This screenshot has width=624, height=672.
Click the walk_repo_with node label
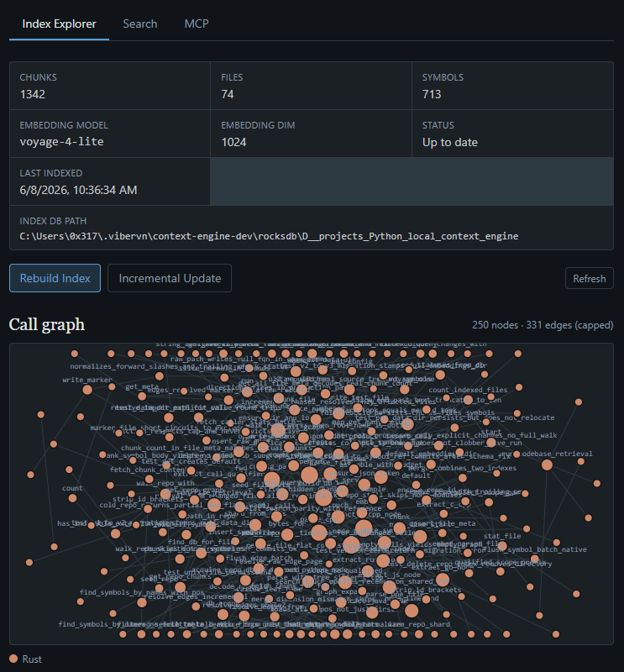[165, 483]
